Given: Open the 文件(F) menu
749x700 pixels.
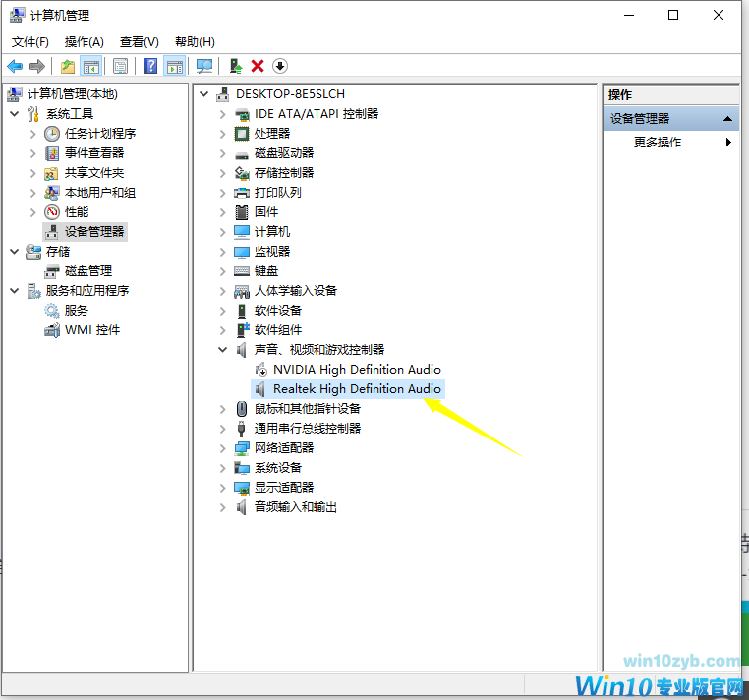Looking at the screenshot, I should [30, 42].
